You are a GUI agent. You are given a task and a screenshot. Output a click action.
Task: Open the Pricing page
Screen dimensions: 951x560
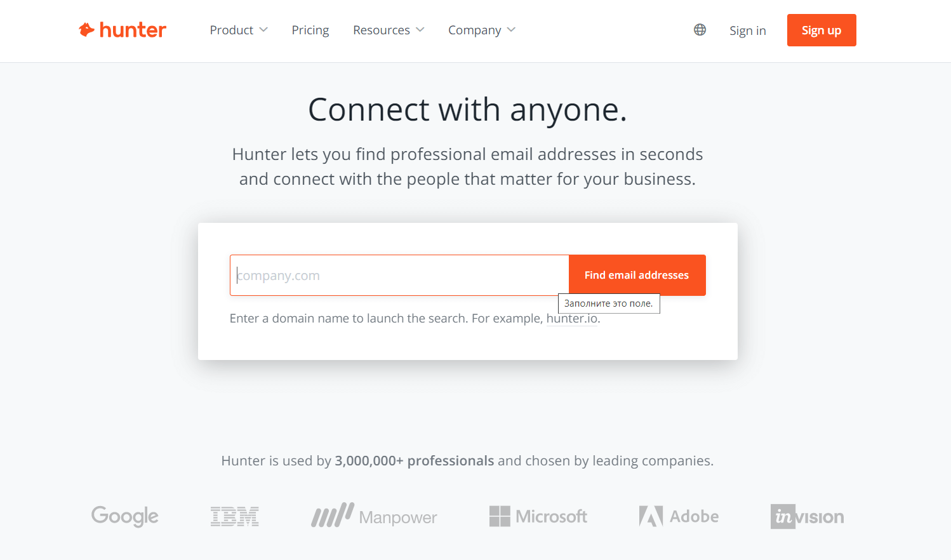coord(310,30)
